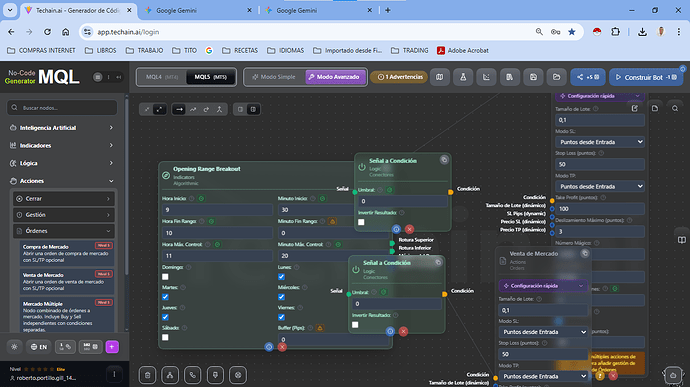Select Venta de Mercado node in sidebar
Image resolution: width=690 pixels, height=387 pixels.
coord(67,281)
